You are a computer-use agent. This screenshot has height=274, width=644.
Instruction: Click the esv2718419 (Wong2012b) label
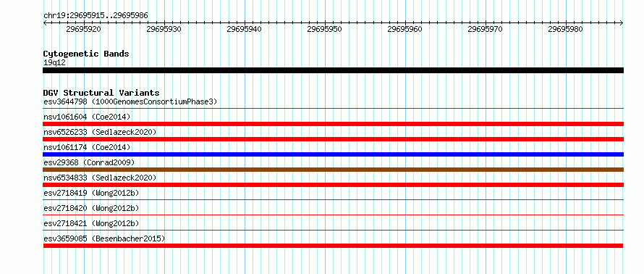91,193
